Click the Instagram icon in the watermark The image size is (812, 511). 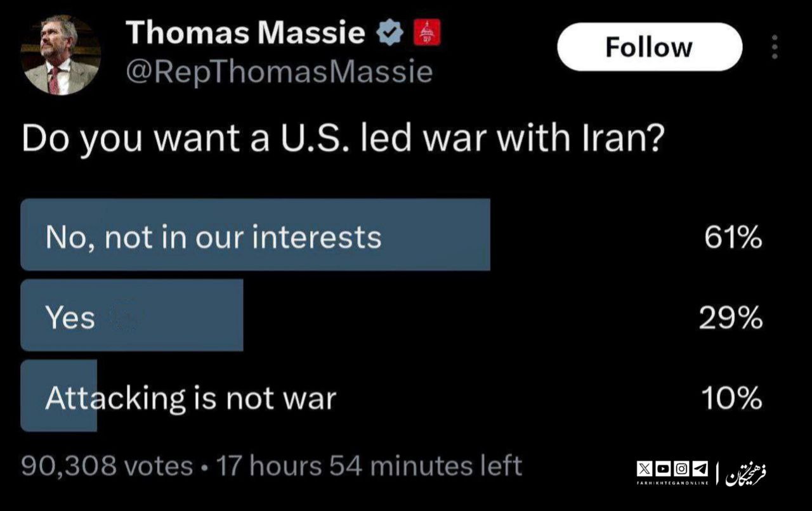681,470
